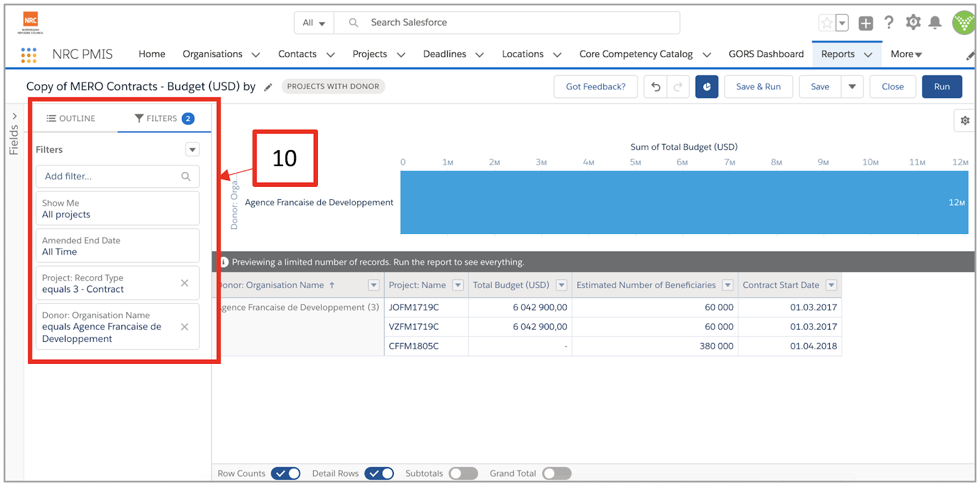This screenshot has height=487, width=980.
Task: Click search icon in Add filter box
Action: coord(186,176)
